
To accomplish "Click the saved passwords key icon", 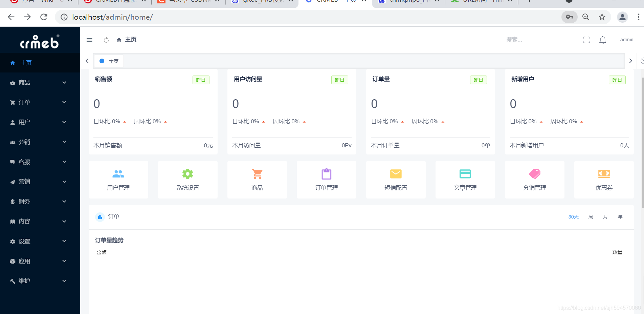I will [x=570, y=17].
